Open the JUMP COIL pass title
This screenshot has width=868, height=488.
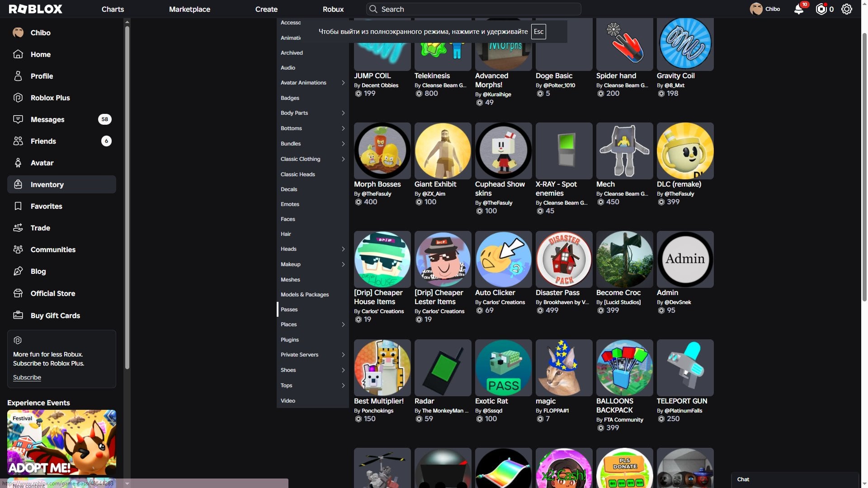[x=373, y=76]
